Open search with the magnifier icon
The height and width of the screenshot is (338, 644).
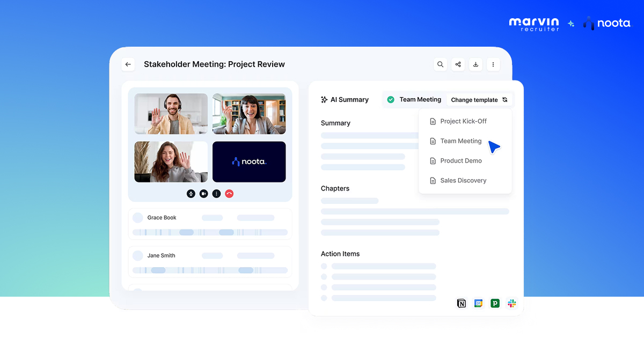pos(441,64)
